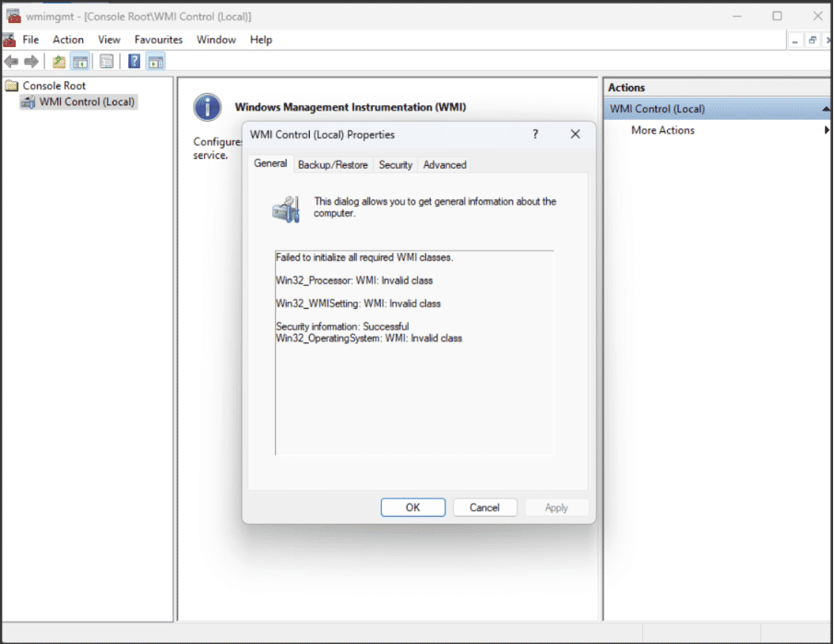This screenshot has height=644, width=834.
Task: Open the Help menu
Action: point(261,40)
